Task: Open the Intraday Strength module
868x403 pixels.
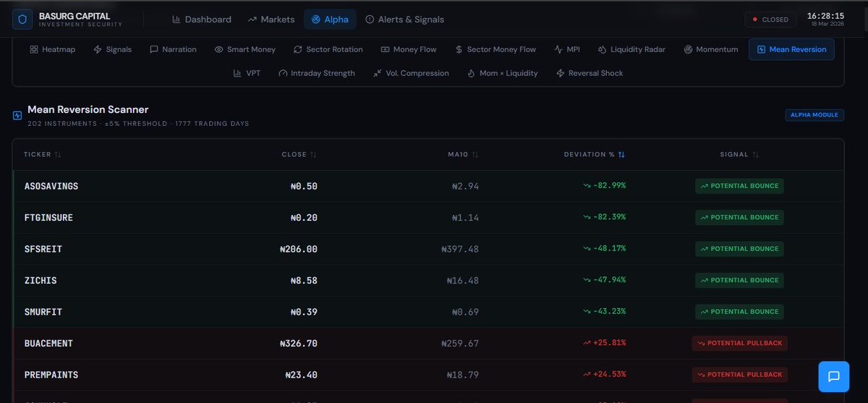Action: pos(317,73)
